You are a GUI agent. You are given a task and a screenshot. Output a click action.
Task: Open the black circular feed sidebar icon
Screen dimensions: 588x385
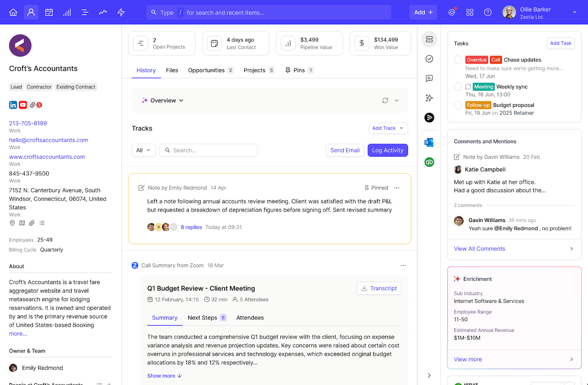(430, 117)
